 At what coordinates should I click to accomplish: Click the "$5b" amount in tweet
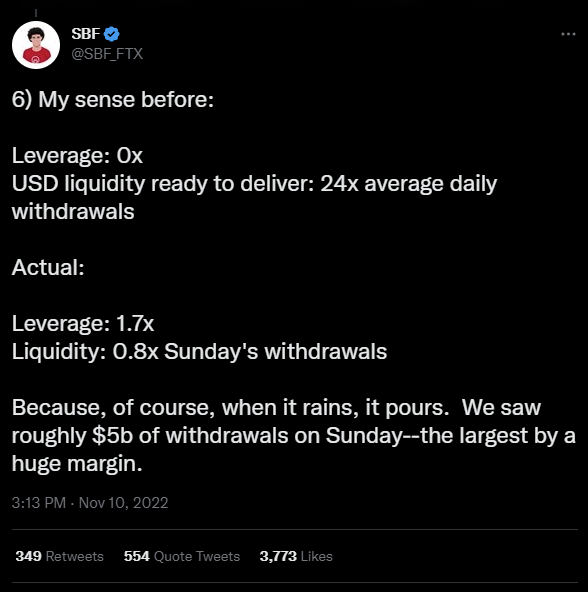(113, 436)
